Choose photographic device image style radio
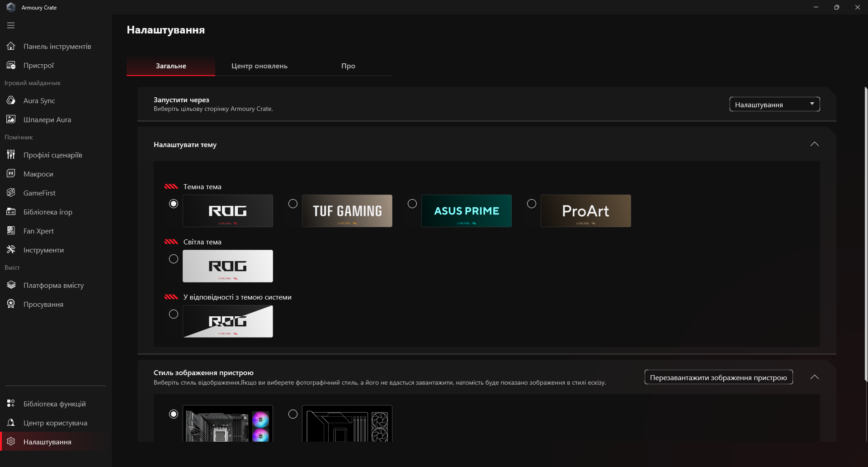This screenshot has width=868, height=467. 174,414
